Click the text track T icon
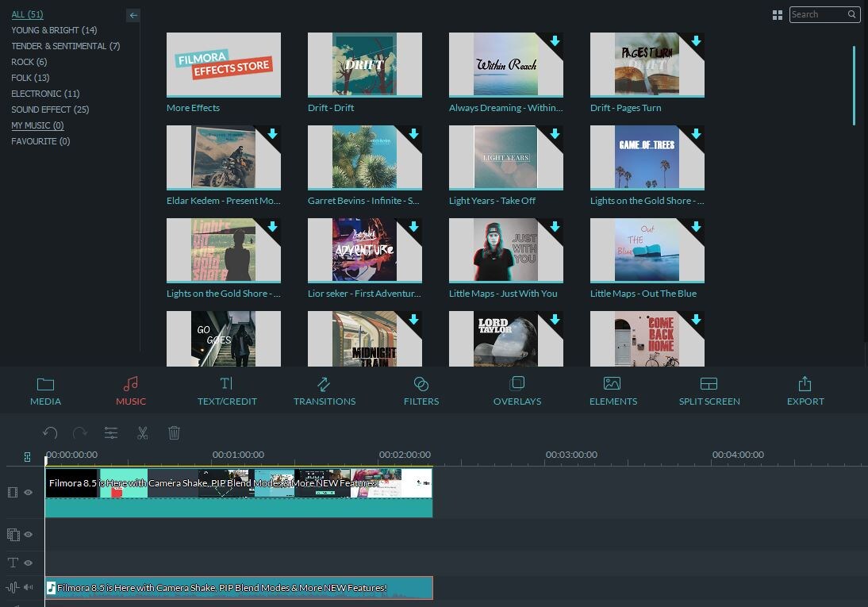The height and width of the screenshot is (607, 868). (13, 563)
